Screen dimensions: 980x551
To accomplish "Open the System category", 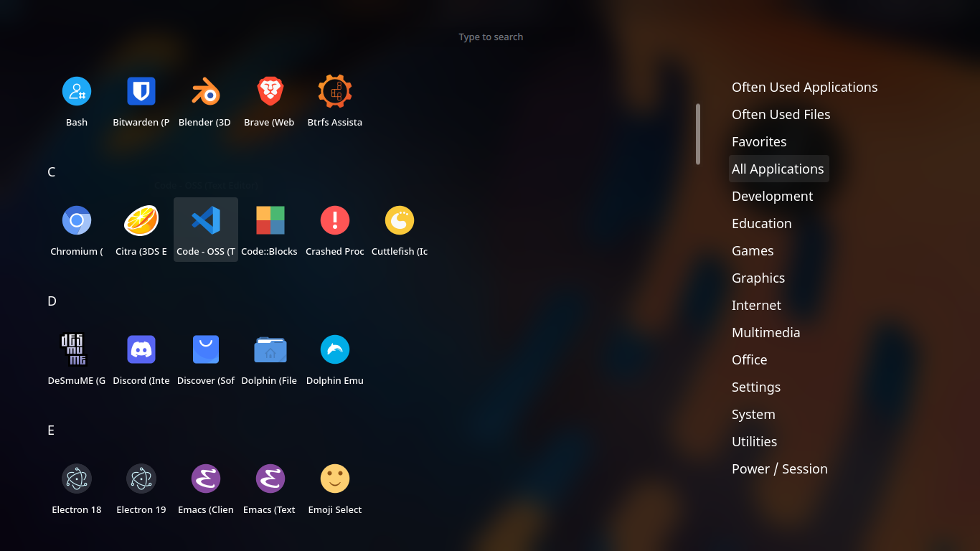I will (x=753, y=414).
